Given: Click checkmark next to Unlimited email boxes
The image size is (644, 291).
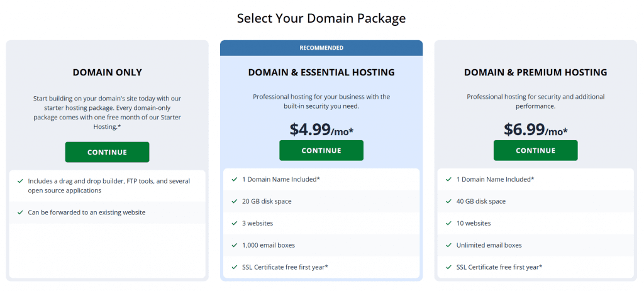Looking at the screenshot, I should click(x=448, y=246).
